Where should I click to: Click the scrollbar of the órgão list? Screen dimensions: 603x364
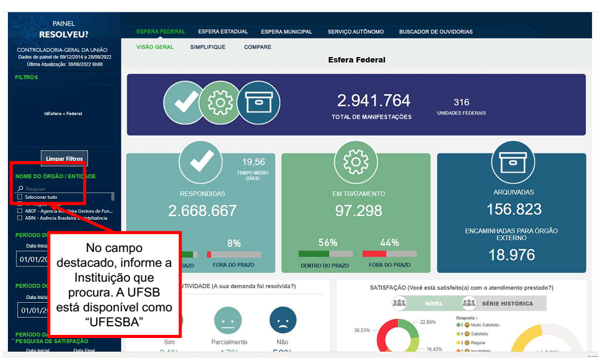pos(113,197)
